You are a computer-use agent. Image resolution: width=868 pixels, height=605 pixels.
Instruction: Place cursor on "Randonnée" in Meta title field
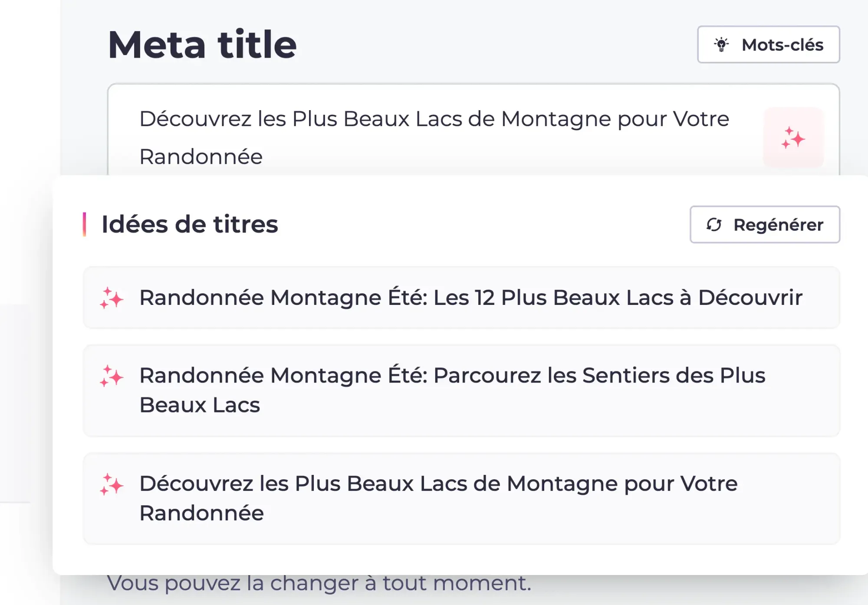[x=201, y=157]
